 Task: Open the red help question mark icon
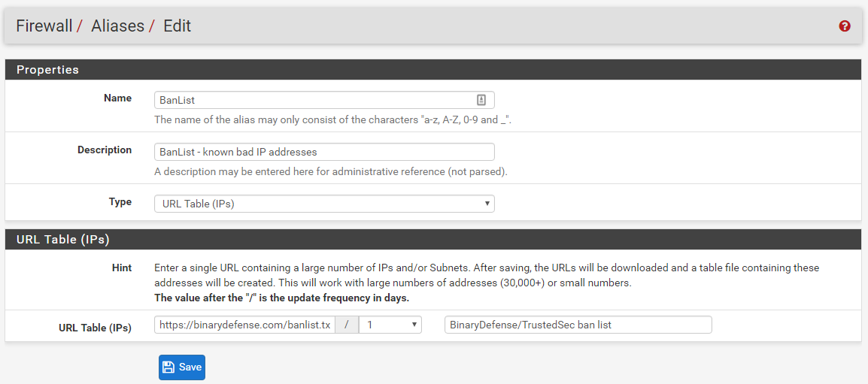coord(845,26)
